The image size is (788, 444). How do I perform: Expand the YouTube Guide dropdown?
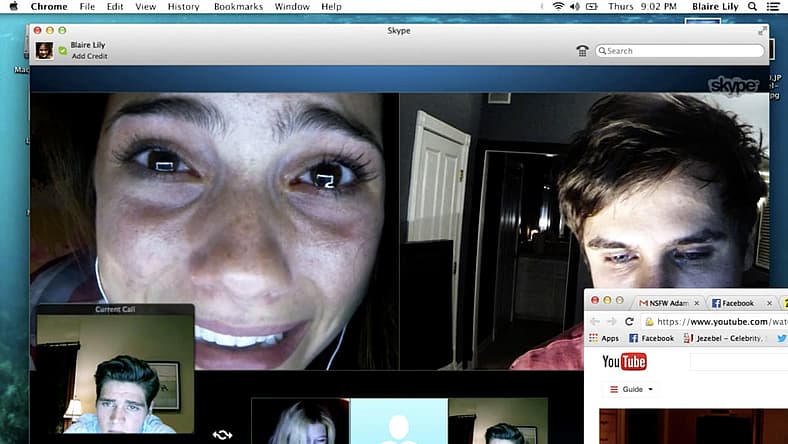click(631, 389)
